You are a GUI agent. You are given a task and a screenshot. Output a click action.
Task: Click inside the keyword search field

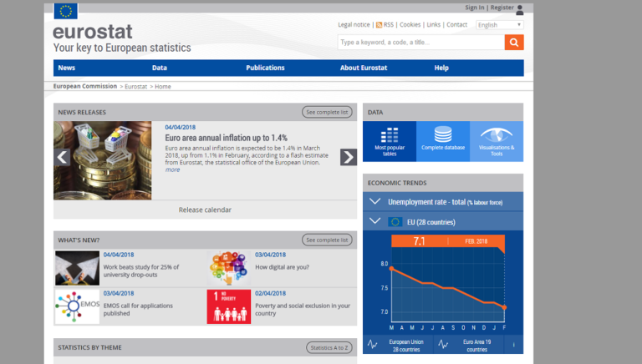coord(421,42)
